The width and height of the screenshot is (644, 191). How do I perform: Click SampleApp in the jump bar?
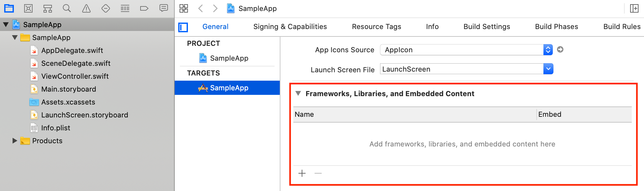coord(252,8)
